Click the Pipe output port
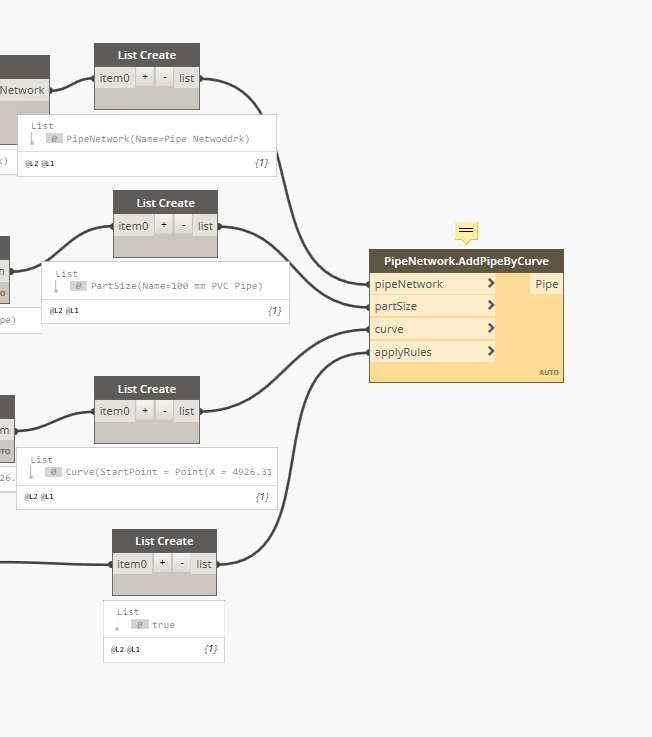This screenshot has width=652, height=737. pyautogui.click(x=547, y=284)
